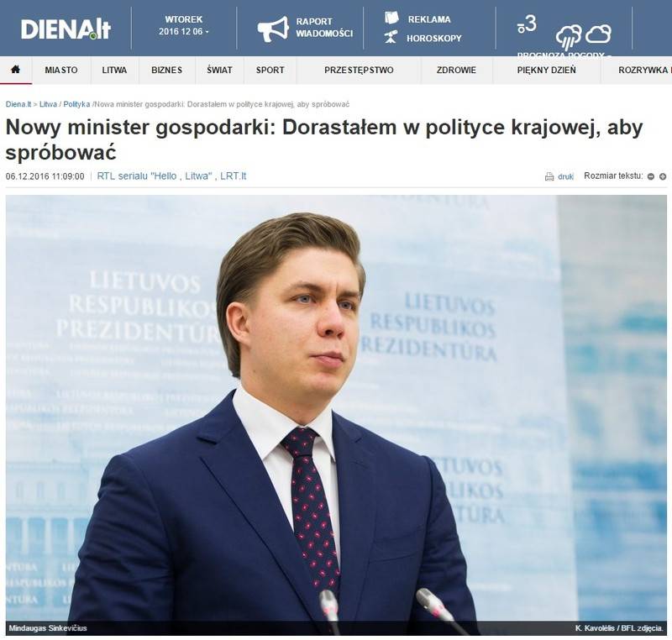This screenshot has height=640, width=672.
Task: Click the druk print link
Action: click(565, 176)
